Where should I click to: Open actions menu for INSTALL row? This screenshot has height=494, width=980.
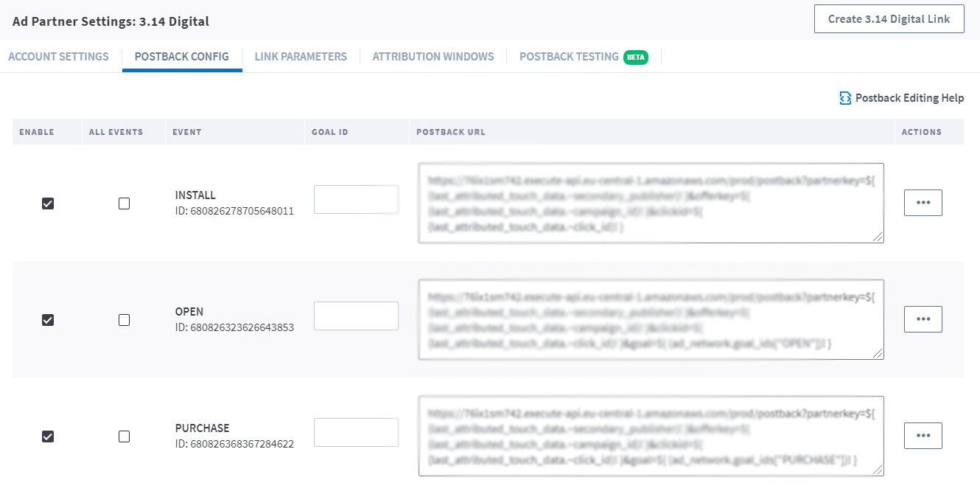tap(923, 202)
